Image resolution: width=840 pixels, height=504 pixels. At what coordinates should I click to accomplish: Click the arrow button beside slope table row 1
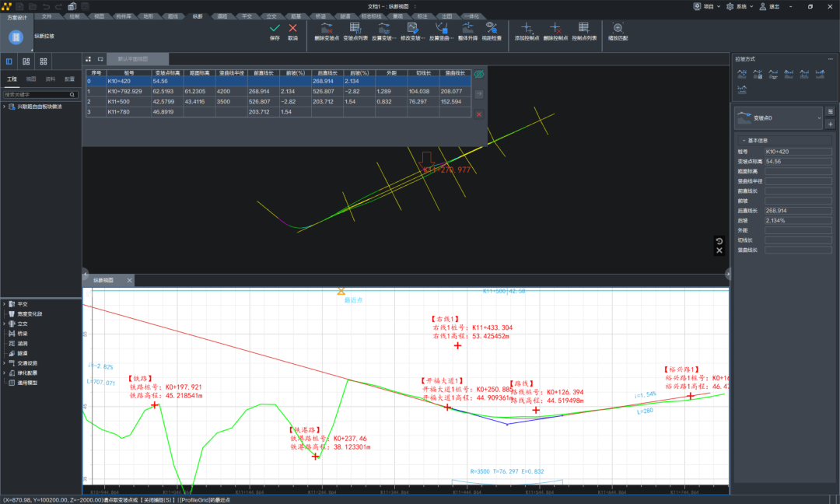click(x=479, y=94)
